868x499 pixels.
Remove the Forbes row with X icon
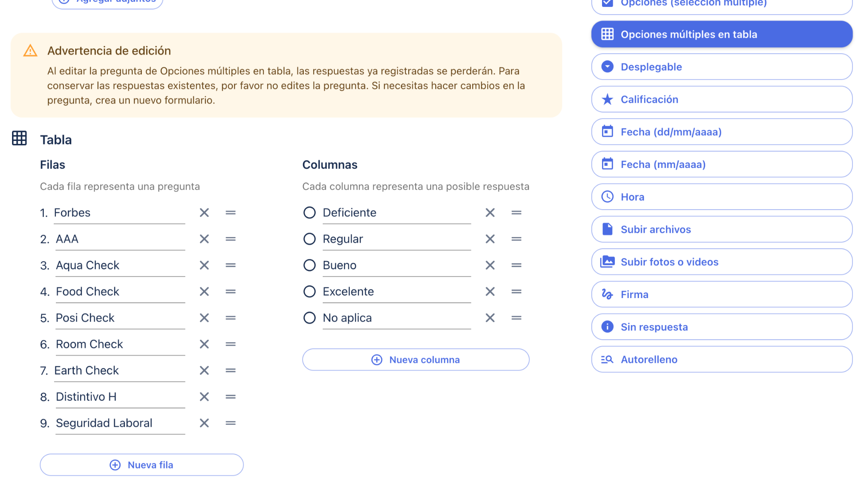click(x=204, y=213)
